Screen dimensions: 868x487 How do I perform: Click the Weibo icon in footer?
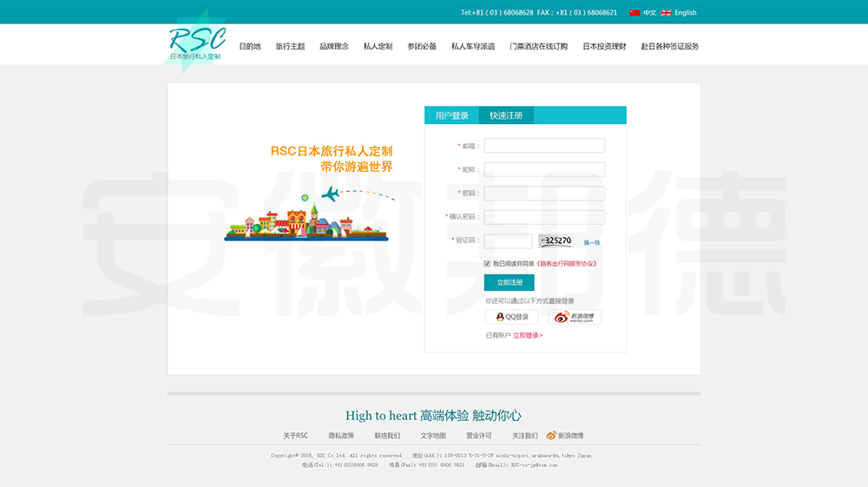(x=551, y=436)
